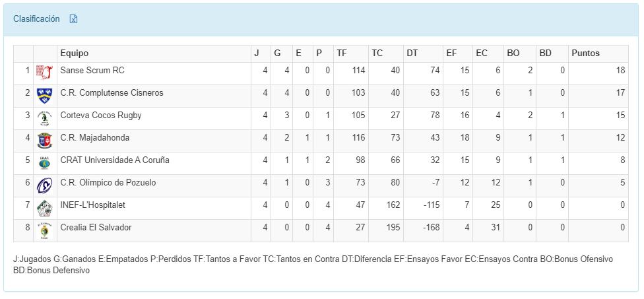Click the DT column header
Screen dimensions: 644x299
coord(412,53)
